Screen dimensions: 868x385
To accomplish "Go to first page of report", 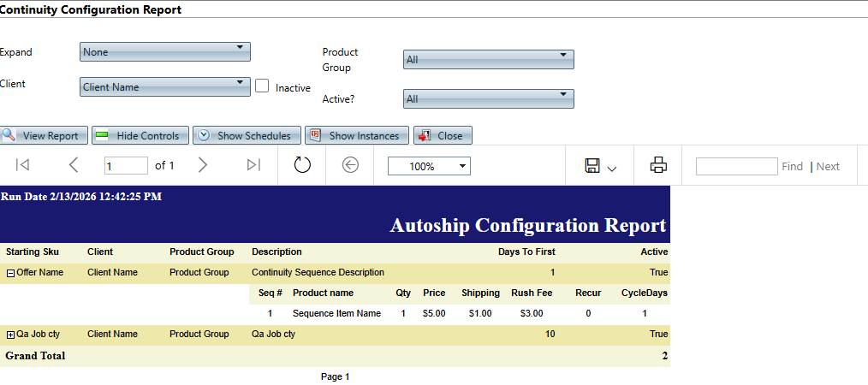I will click(x=23, y=165).
